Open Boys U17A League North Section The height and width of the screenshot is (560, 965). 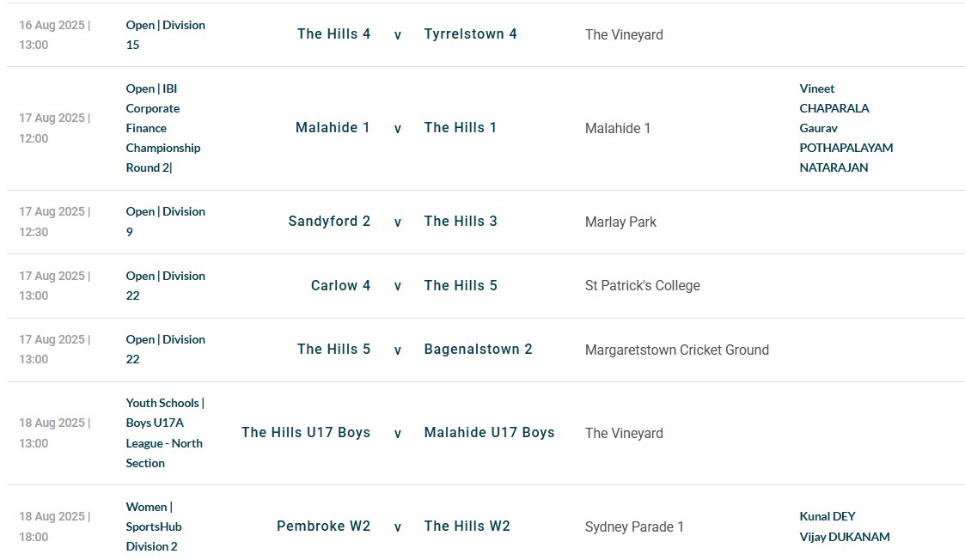pos(165,433)
